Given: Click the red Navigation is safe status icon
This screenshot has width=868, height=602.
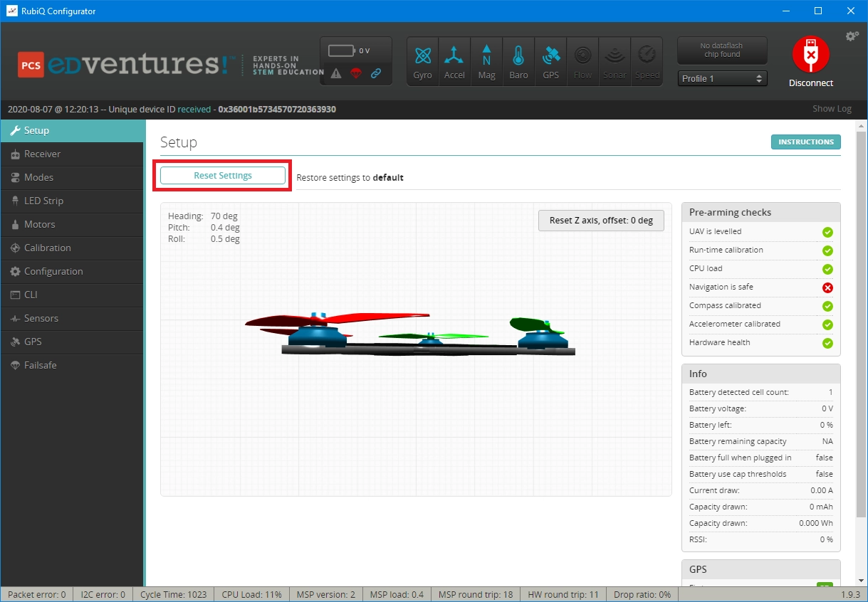Looking at the screenshot, I should pyautogui.click(x=827, y=287).
